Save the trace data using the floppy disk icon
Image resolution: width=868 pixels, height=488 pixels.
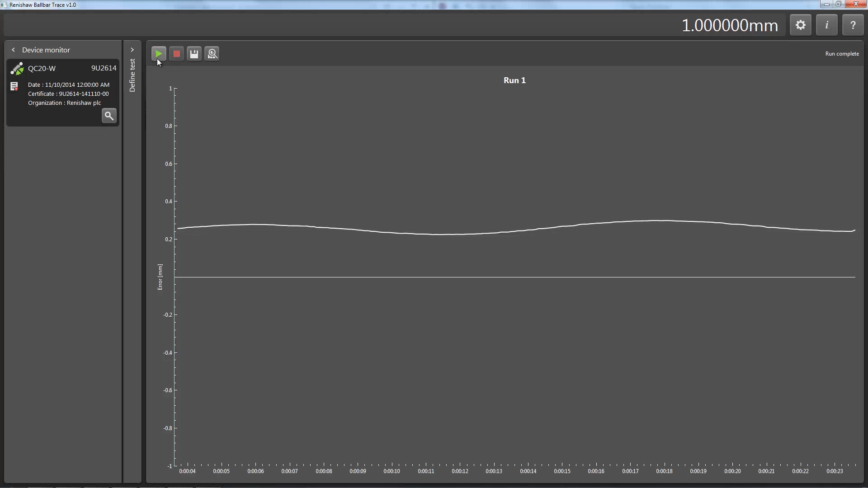(x=194, y=54)
